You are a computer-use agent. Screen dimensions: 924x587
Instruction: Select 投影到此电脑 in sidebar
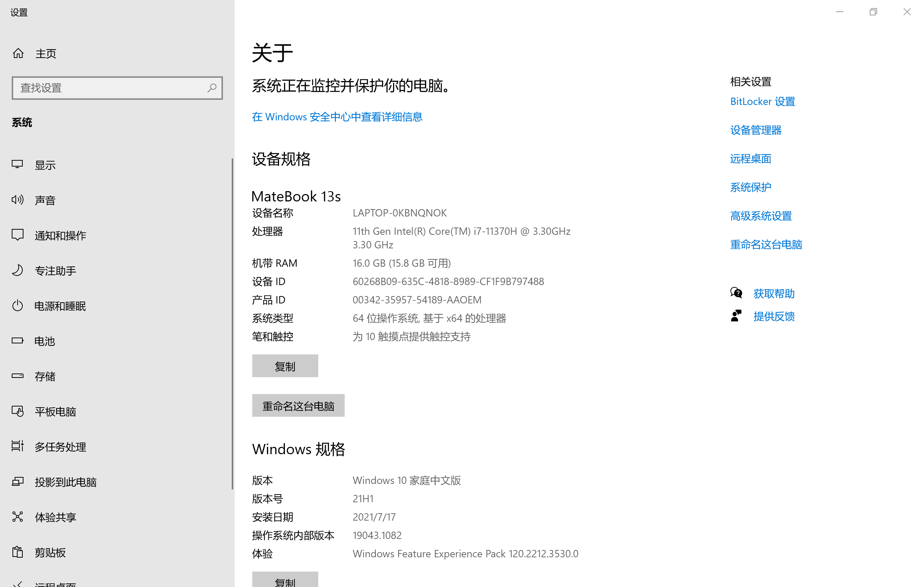pyautogui.click(x=66, y=482)
